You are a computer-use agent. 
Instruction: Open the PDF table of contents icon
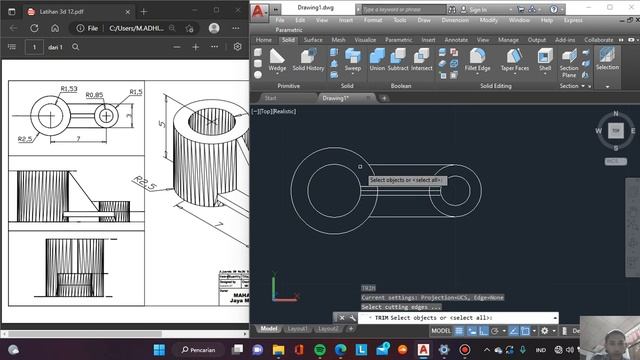tap(12, 47)
